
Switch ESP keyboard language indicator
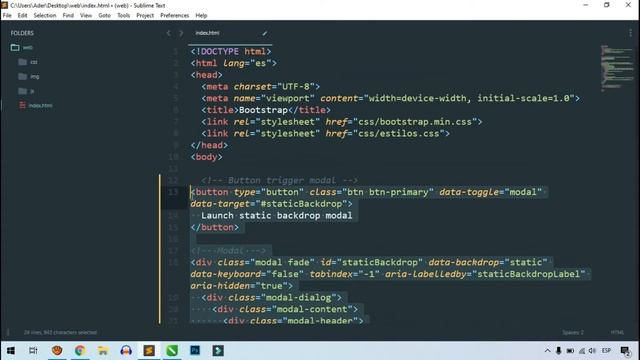pyautogui.click(x=606, y=351)
